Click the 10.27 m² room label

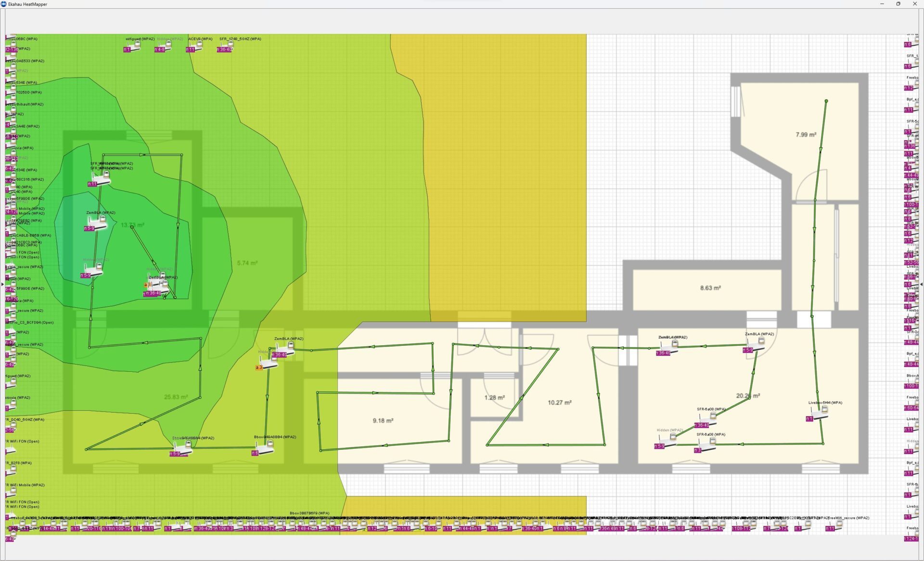tap(559, 403)
